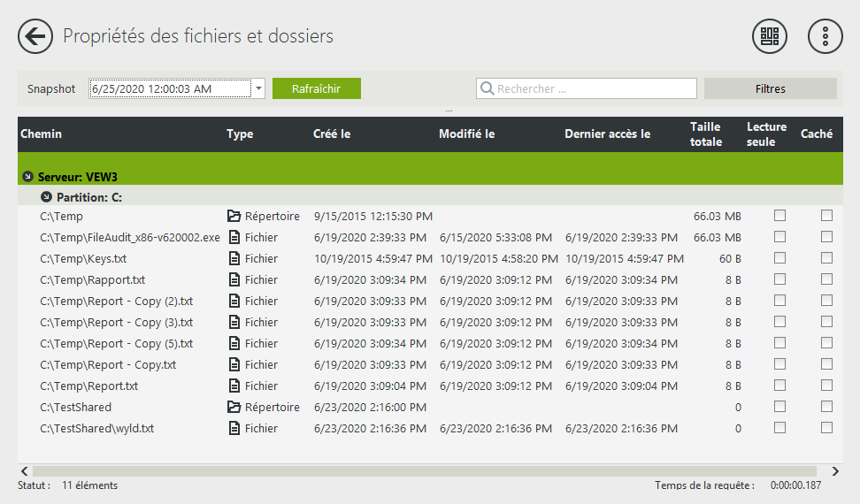Open the three-dot more options menu
This screenshot has height=504, width=860.
pos(825,36)
